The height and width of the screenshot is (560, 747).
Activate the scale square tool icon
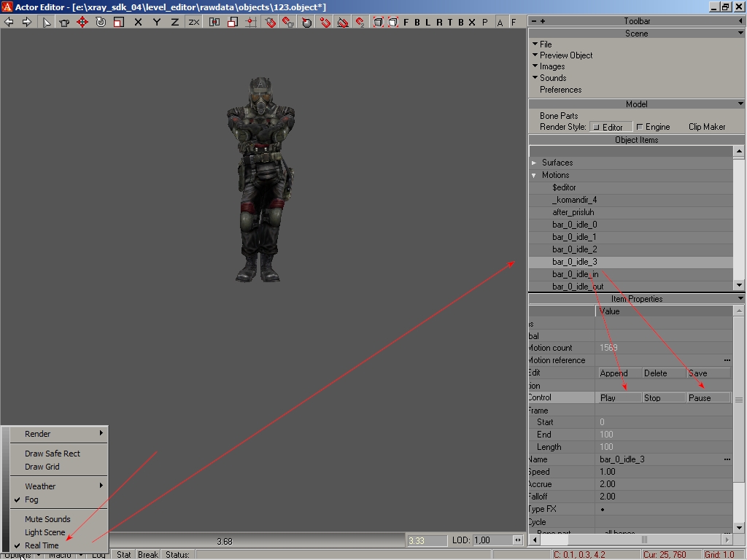click(119, 22)
